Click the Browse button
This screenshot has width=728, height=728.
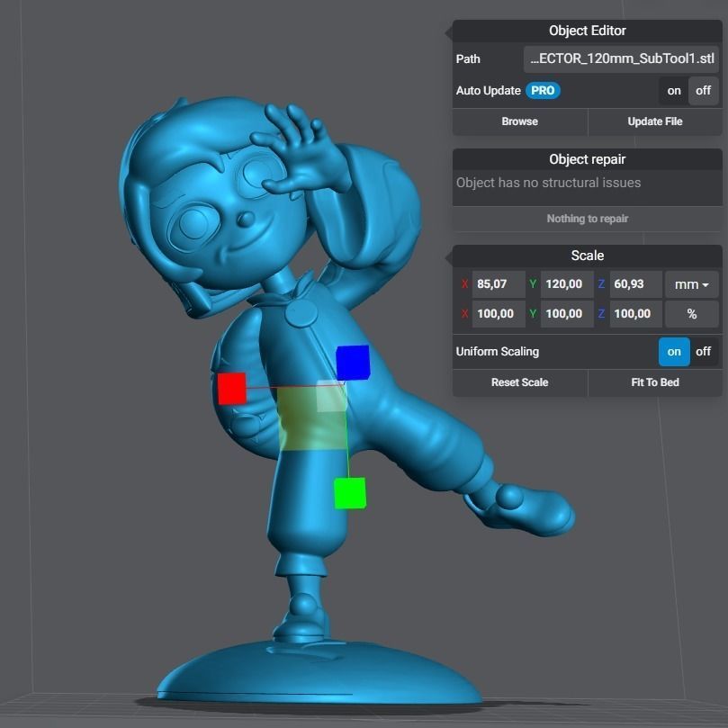(519, 121)
